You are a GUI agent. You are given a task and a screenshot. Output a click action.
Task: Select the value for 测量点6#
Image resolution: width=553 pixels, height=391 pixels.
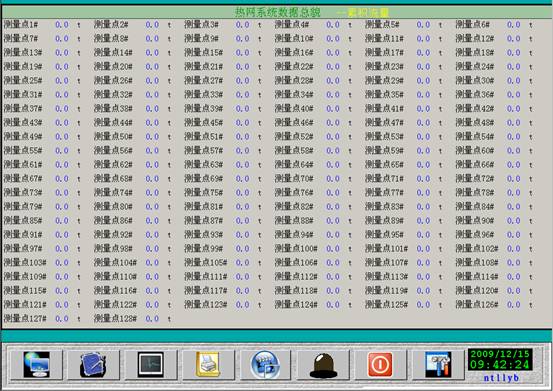click(x=514, y=25)
